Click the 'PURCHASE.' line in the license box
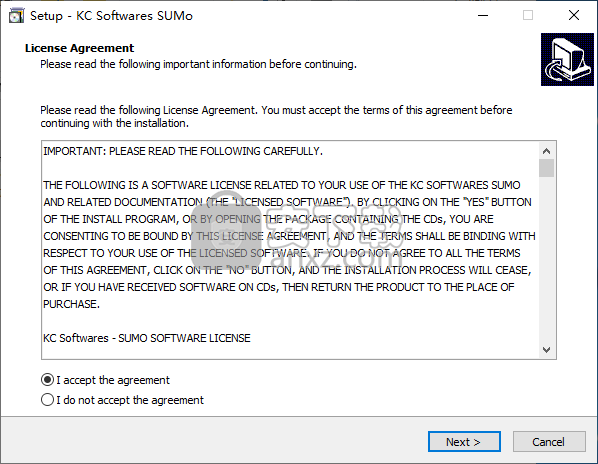598x464 pixels. point(71,304)
